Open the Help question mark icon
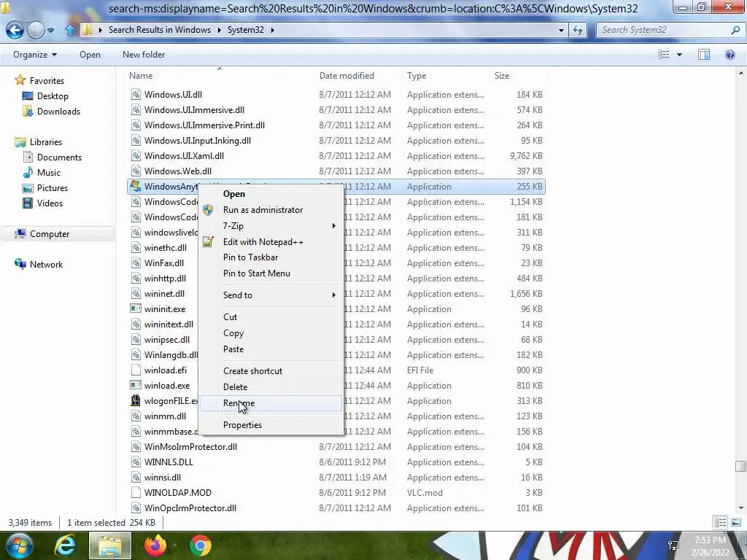Screen dimensions: 747x560 tap(729, 55)
